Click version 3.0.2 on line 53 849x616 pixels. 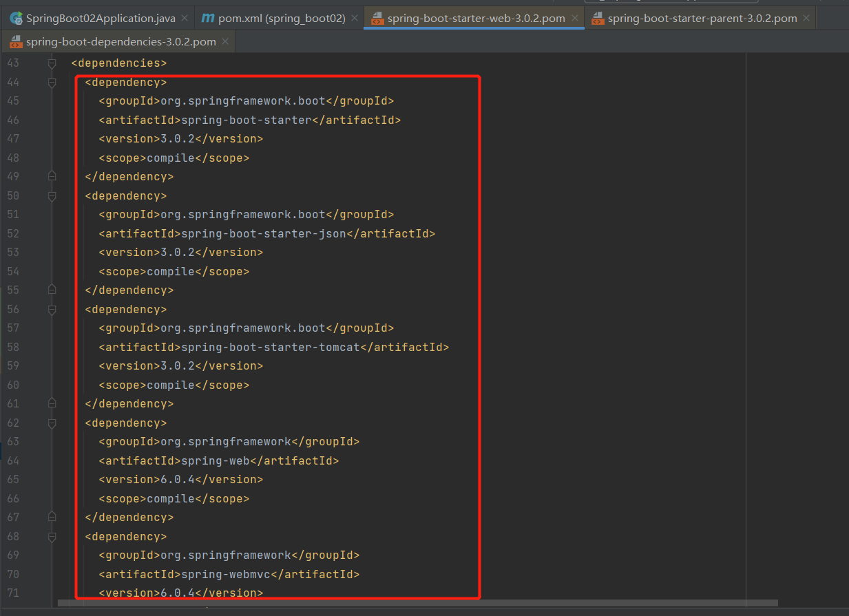click(x=178, y=253)
